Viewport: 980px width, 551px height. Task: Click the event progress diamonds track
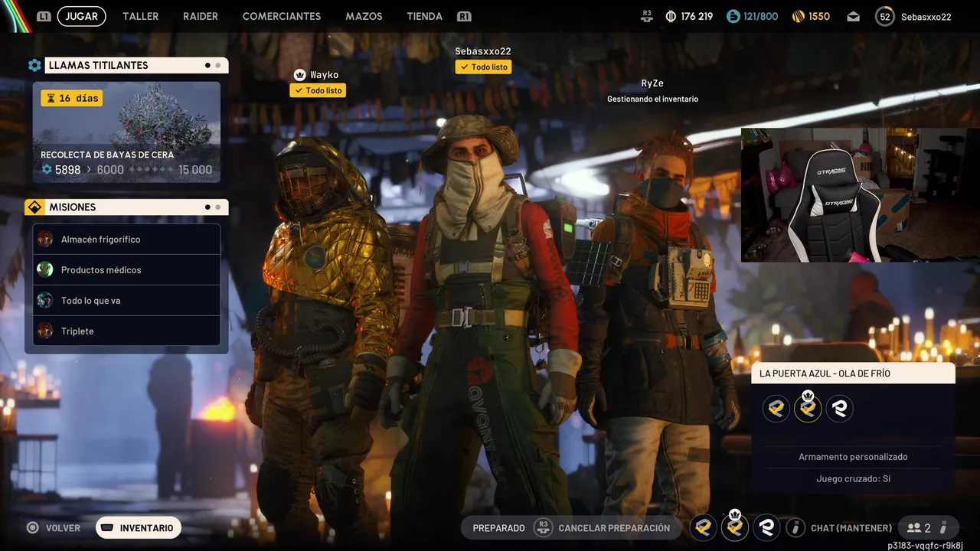click(151, 170)
